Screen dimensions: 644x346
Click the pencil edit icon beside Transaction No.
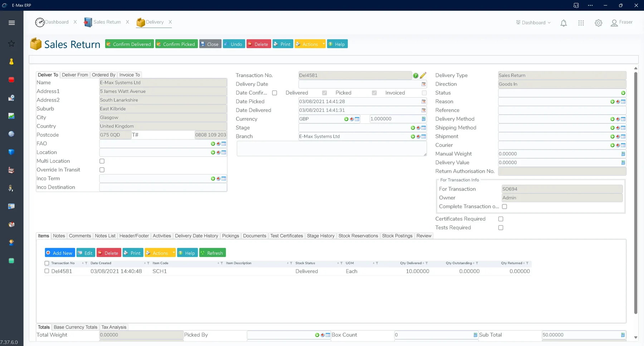point(423,75)
